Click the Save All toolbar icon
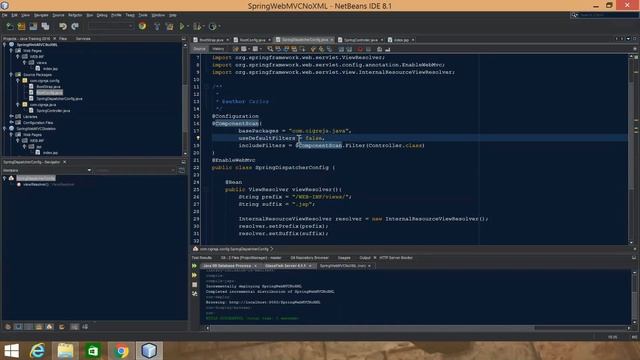This screenshot has width=640, height=360. 45,27
